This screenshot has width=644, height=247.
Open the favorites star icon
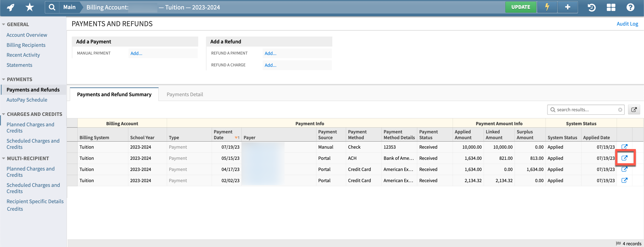pos(29,7)
